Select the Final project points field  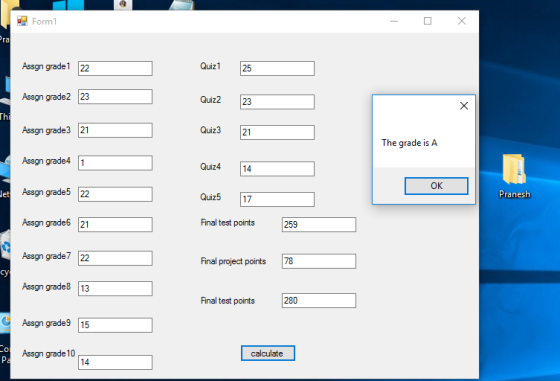coord(319,261)
